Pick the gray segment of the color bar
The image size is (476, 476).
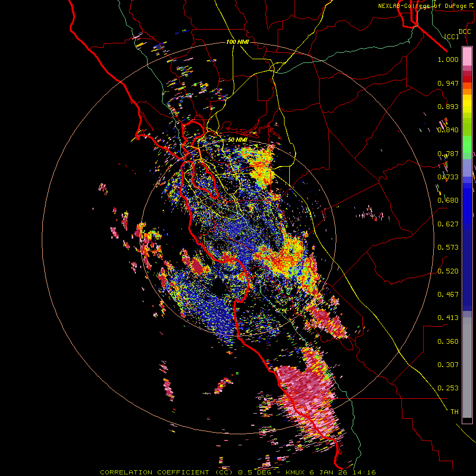[467, 368]
